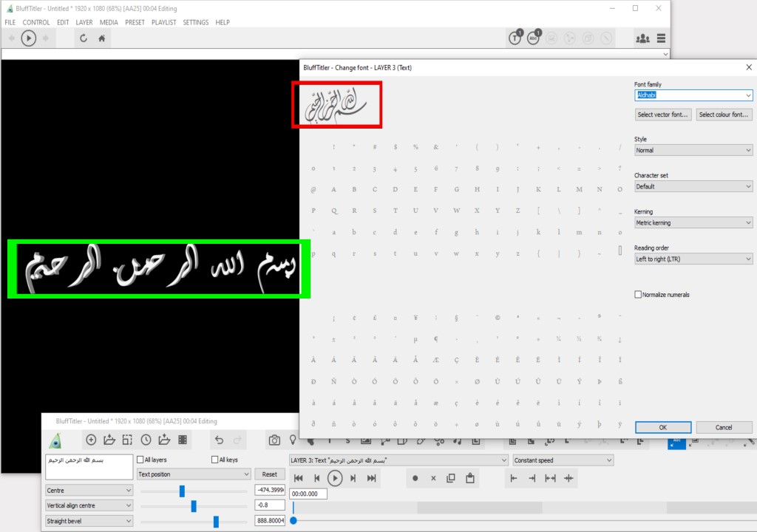Jump to the first key
This screenshot has height=532, width=757.
tap(299, 478)
